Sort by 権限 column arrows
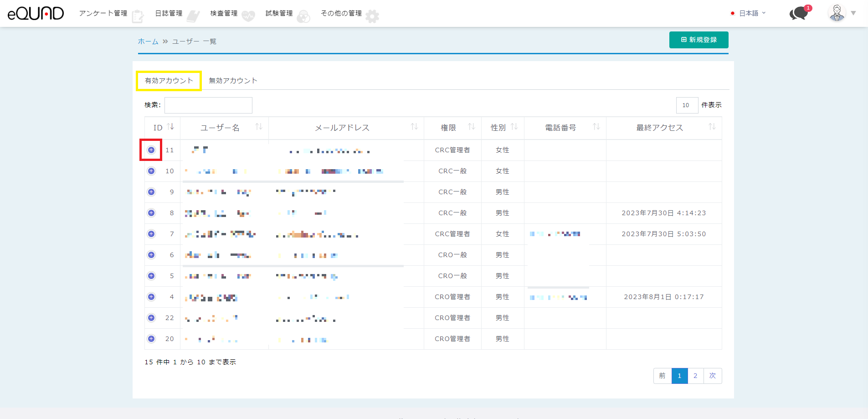 pos(472,127)
